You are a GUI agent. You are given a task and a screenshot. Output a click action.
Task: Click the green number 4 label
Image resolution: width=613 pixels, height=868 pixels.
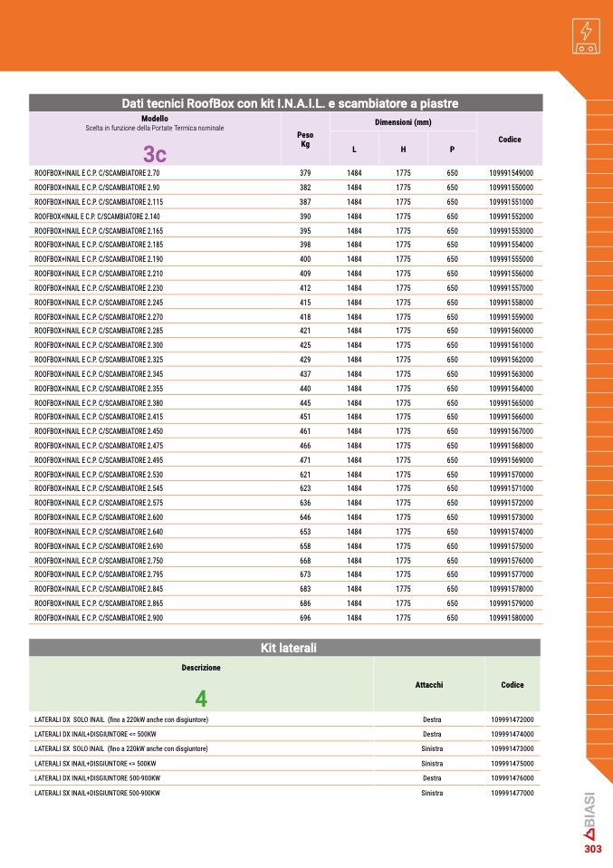pos(201,699)
